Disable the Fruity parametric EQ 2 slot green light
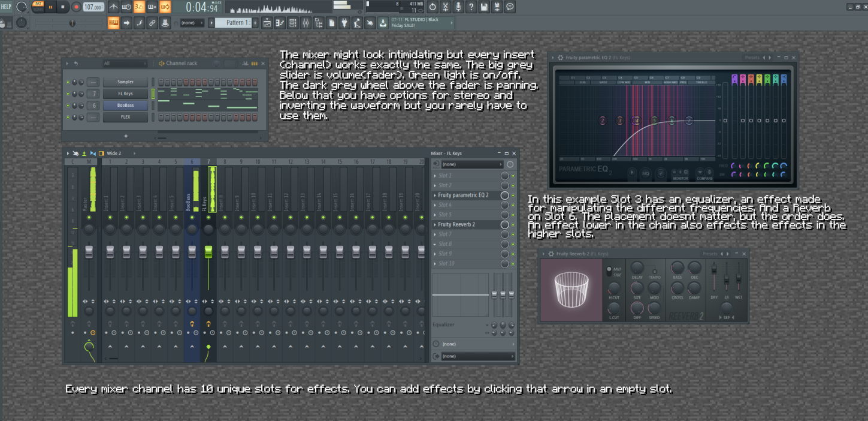Screen dimensions: 868x421 513,196
